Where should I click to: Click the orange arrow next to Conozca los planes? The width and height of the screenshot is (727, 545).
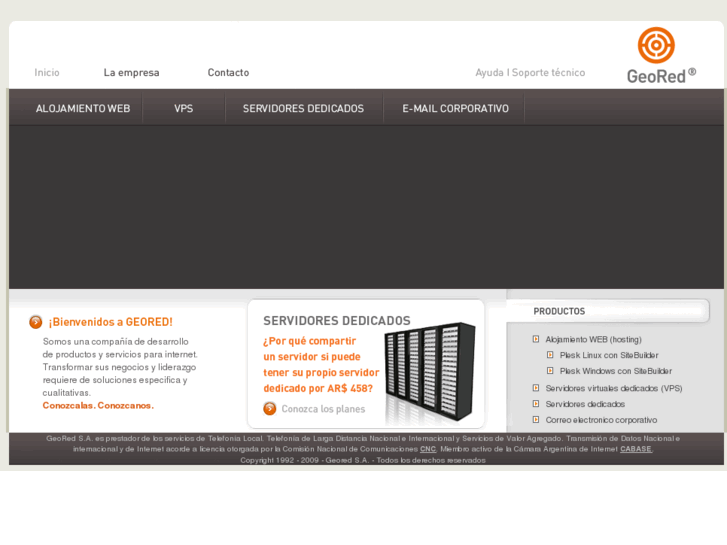tap(270, 409)
